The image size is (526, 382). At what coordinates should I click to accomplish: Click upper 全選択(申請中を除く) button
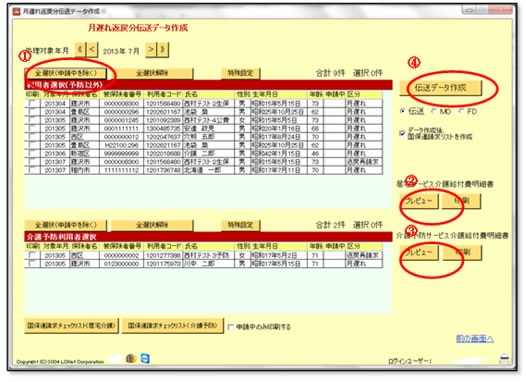(66, 73)
